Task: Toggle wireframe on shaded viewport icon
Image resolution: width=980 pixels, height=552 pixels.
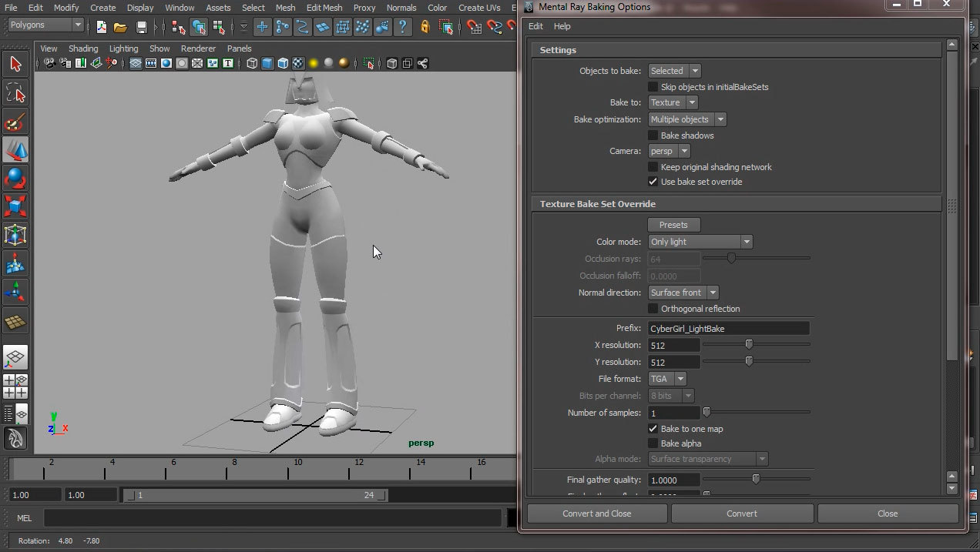Action: tap(283, 63)
